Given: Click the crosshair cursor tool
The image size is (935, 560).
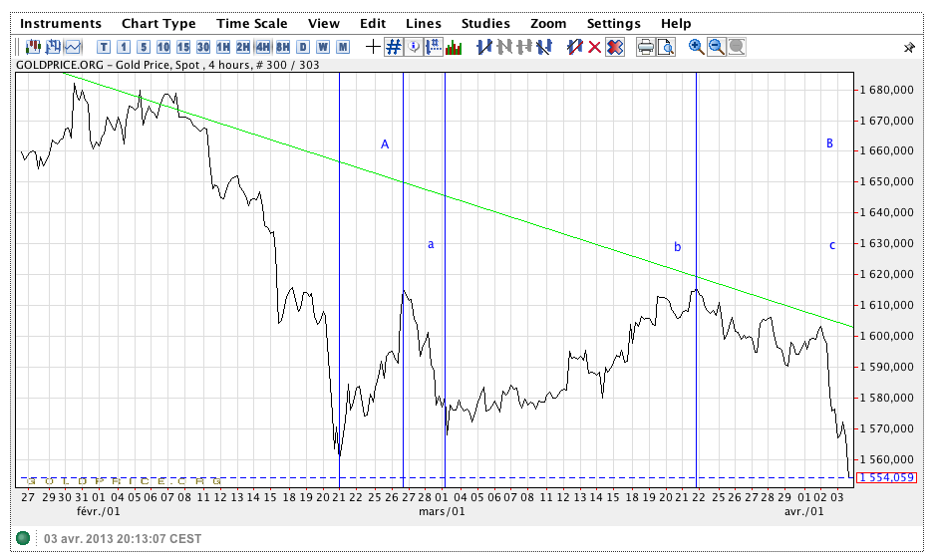Looking at the screenshot, I should pyautogui.click(x=373, y=47).
